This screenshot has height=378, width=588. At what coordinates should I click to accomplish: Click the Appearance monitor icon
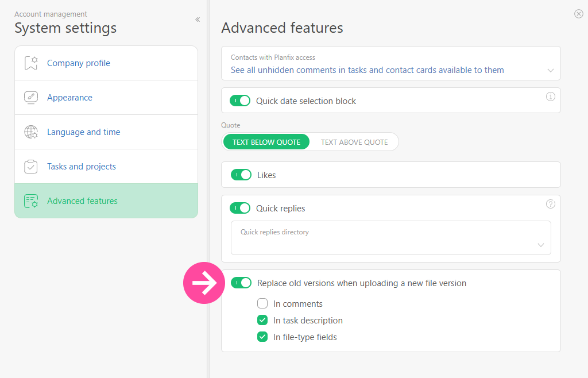click(x=31, y=98)
